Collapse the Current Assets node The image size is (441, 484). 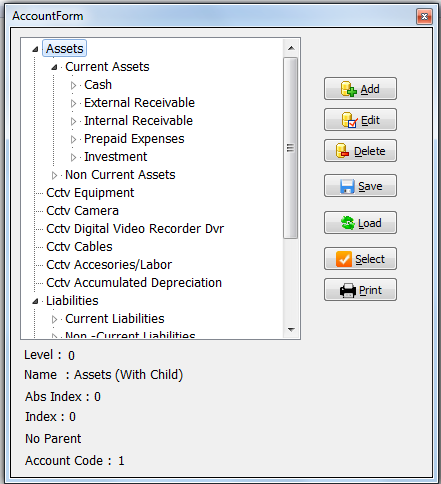54,67
